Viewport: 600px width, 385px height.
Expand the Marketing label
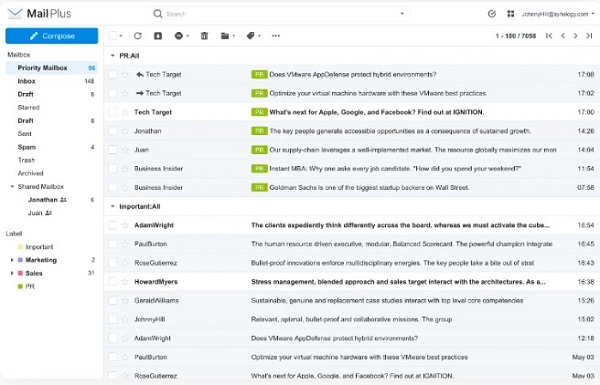click(x=12, y=260)
